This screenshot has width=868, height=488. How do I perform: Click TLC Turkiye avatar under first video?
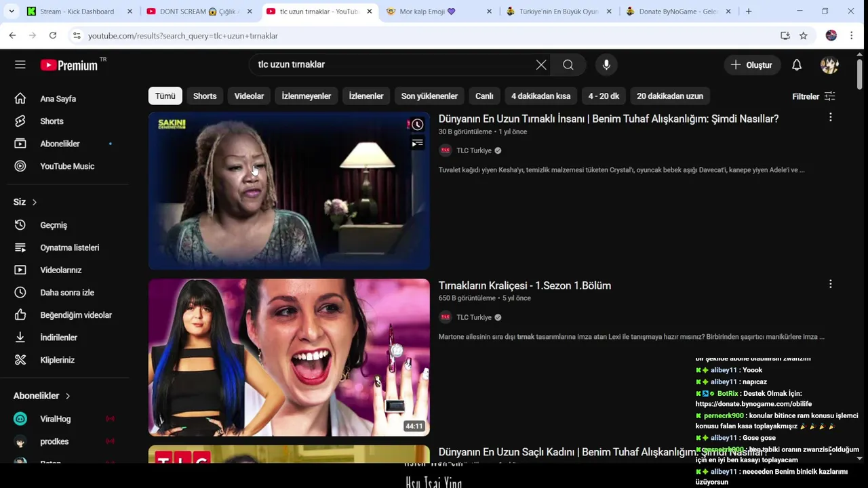coord(446,150)
